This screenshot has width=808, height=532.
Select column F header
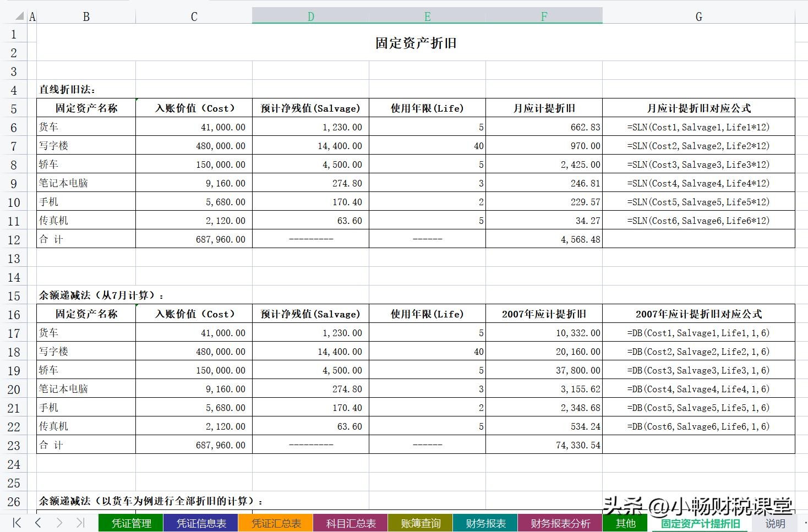point(544,17)
